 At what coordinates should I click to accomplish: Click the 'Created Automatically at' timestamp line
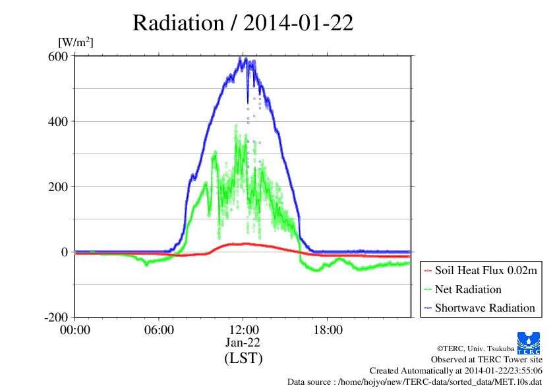click(456, 370)
